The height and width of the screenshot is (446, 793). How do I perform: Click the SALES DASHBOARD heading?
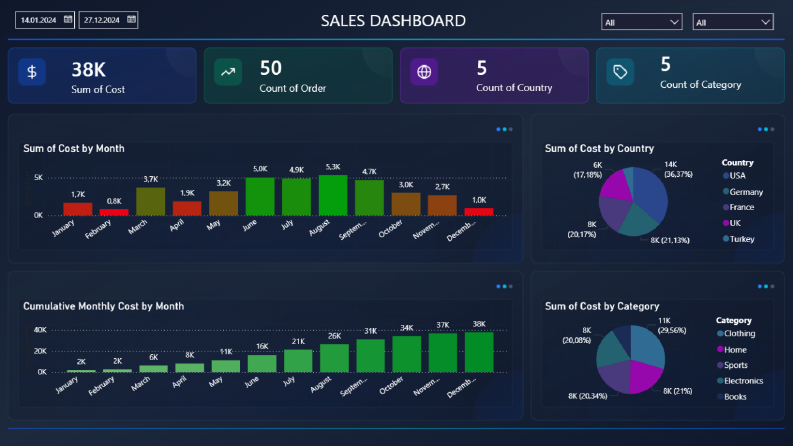coord(393,21)
